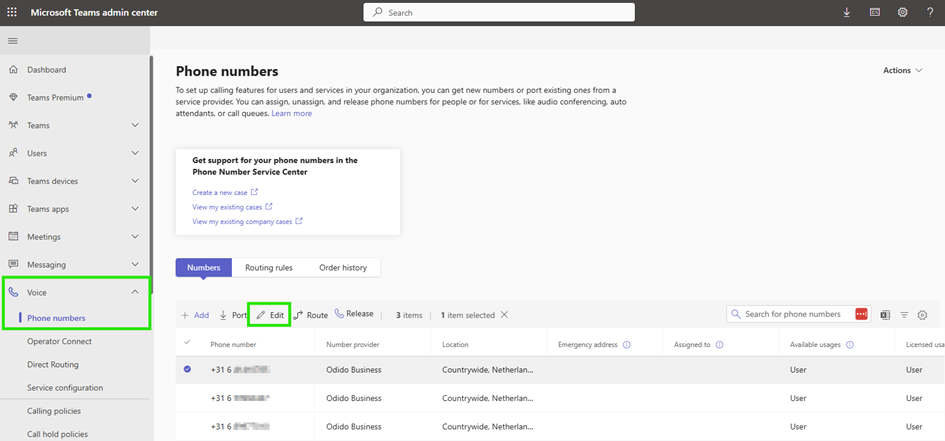
Task: Click the Edit button in toolbar
Action: pos(269,315)
